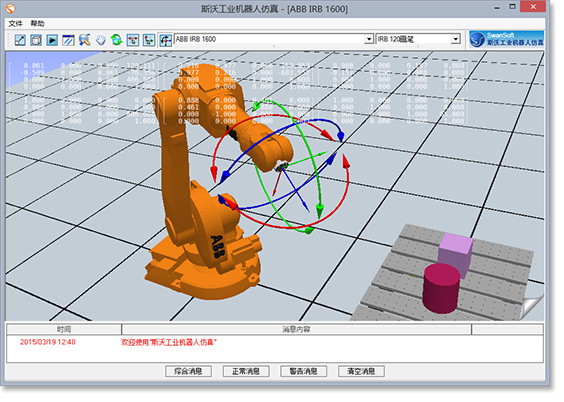Click the 正常消息 button
Viewport: 564px width, 402px height.
246,371
